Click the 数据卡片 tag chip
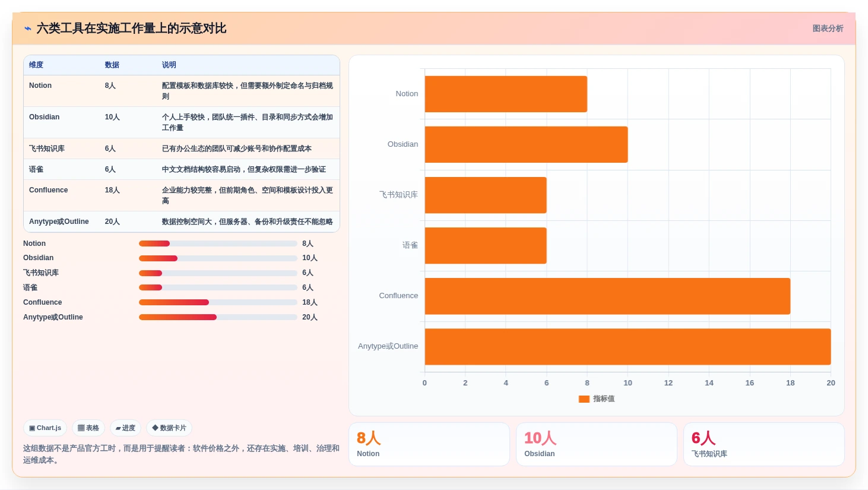Image resolution: width=868 pixels, height=490 pixels. tap(169, 428)
